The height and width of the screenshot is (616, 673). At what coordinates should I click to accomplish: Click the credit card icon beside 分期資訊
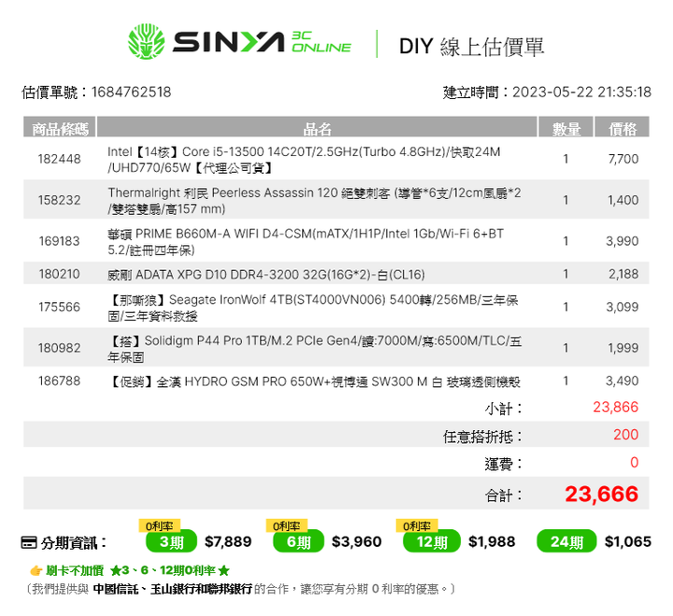click(29, 542)
